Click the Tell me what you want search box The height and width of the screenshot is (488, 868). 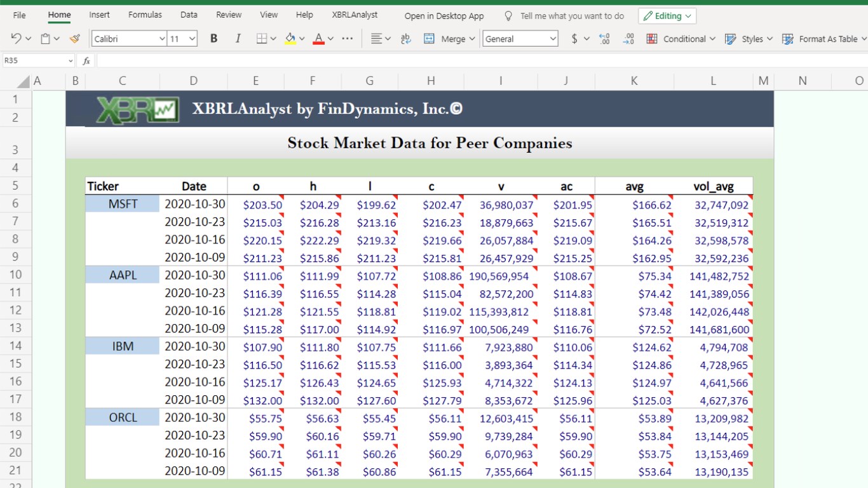(x=572, y=16)
